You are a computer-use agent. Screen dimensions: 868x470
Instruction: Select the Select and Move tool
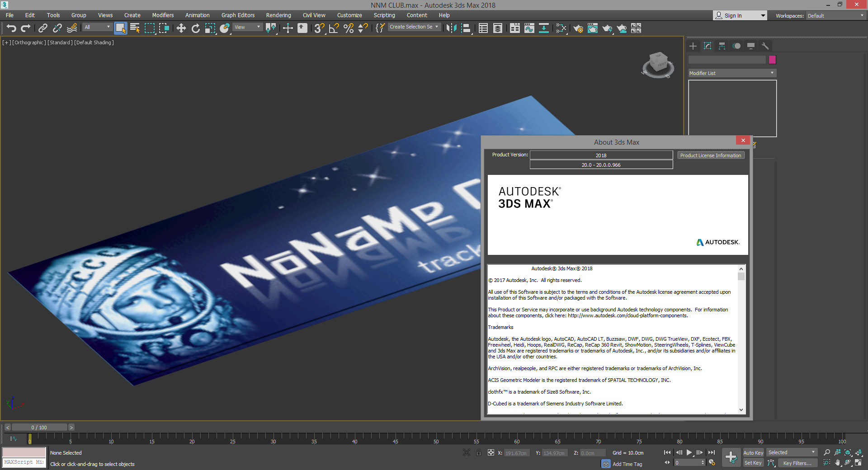click(181, 28)
